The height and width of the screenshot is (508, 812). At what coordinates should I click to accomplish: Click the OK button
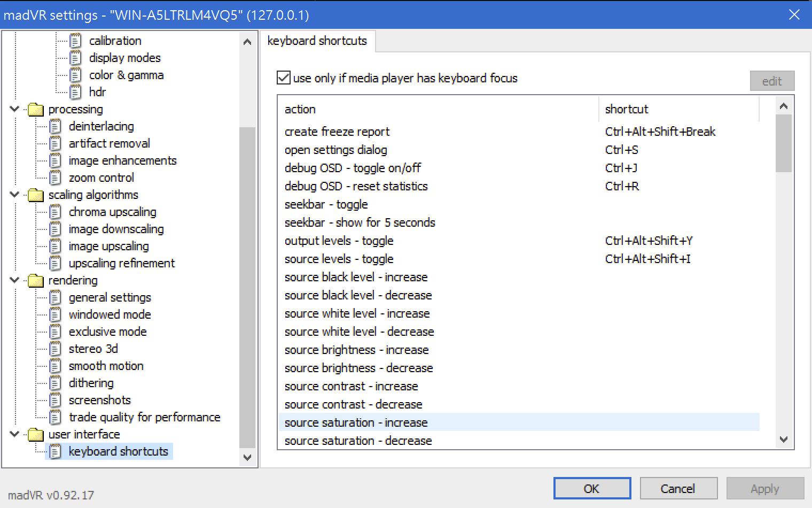pos(592,488)
